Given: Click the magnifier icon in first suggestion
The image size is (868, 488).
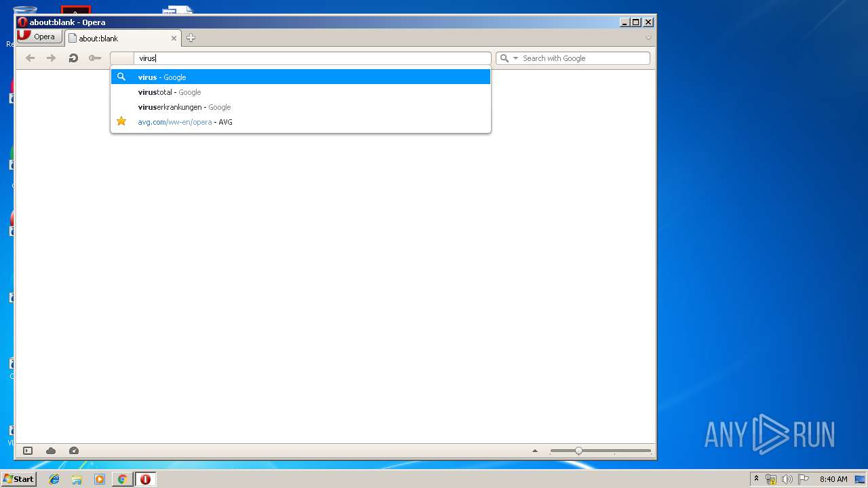Looking at the screenshot, I should coord(121,77).
